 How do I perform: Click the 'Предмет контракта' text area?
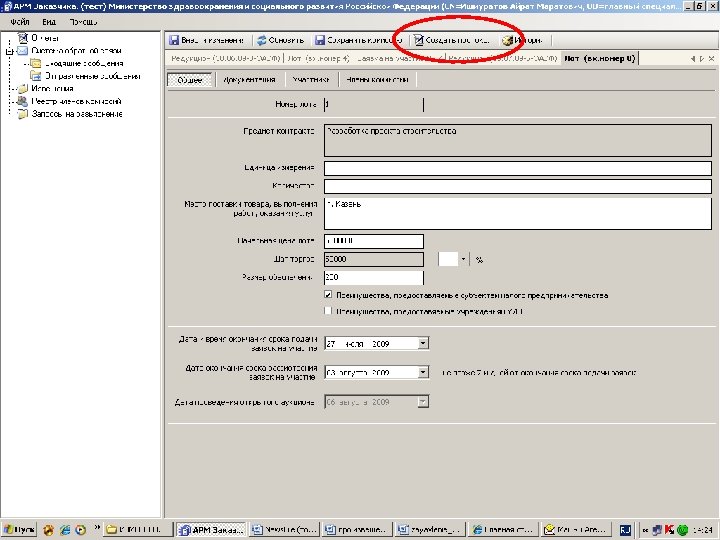518,141
